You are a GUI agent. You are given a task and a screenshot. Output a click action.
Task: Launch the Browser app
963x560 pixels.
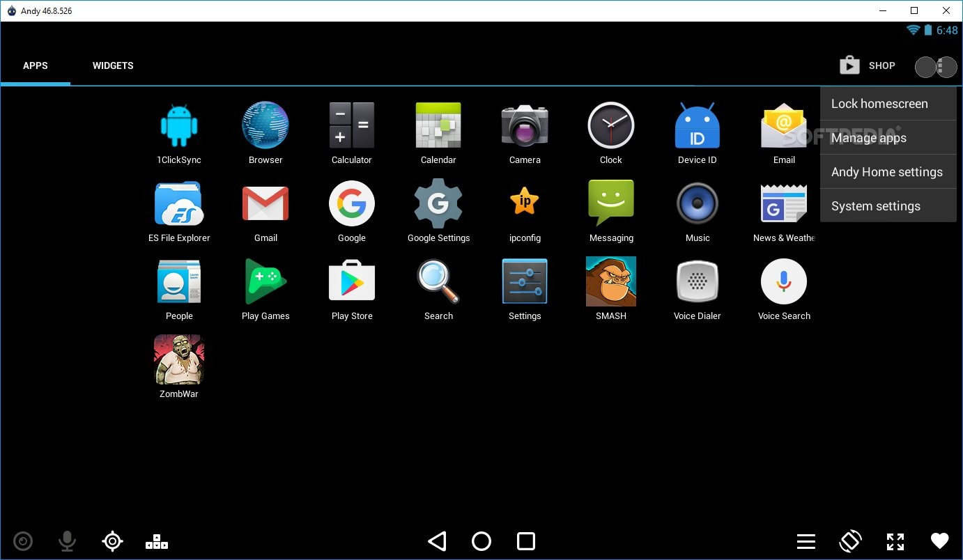(265, 133)
